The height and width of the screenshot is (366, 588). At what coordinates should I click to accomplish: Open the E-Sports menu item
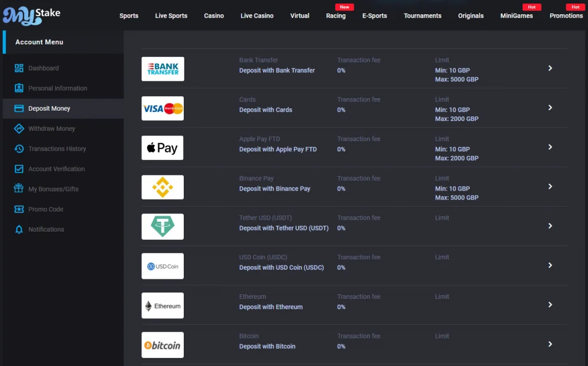374,15
